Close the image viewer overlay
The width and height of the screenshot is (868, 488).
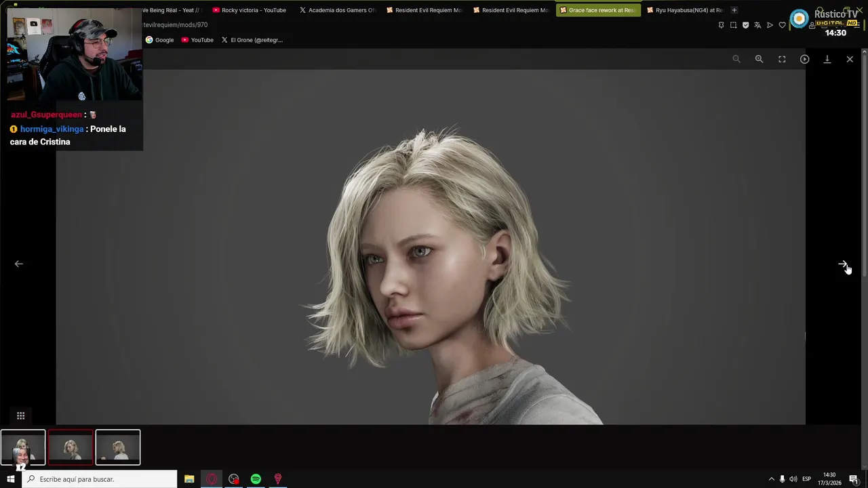(x=850, y=59)
